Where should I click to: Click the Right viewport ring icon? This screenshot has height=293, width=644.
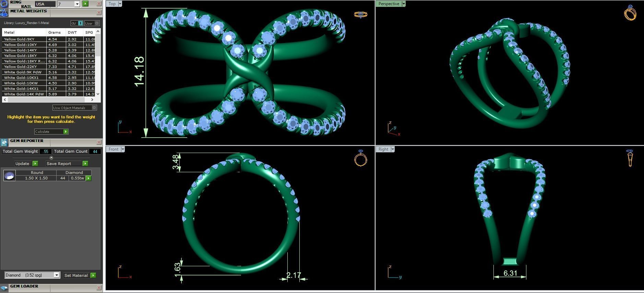[x=630, y=158]
